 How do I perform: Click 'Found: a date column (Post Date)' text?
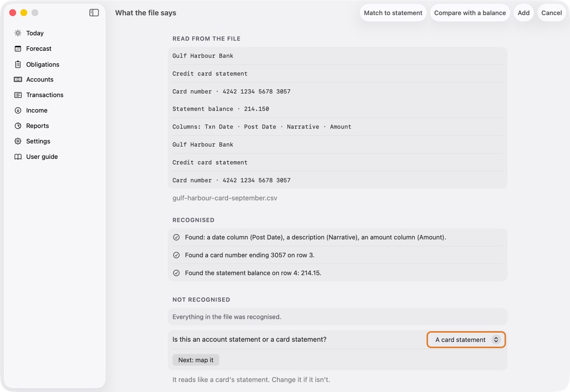point(315,237)
